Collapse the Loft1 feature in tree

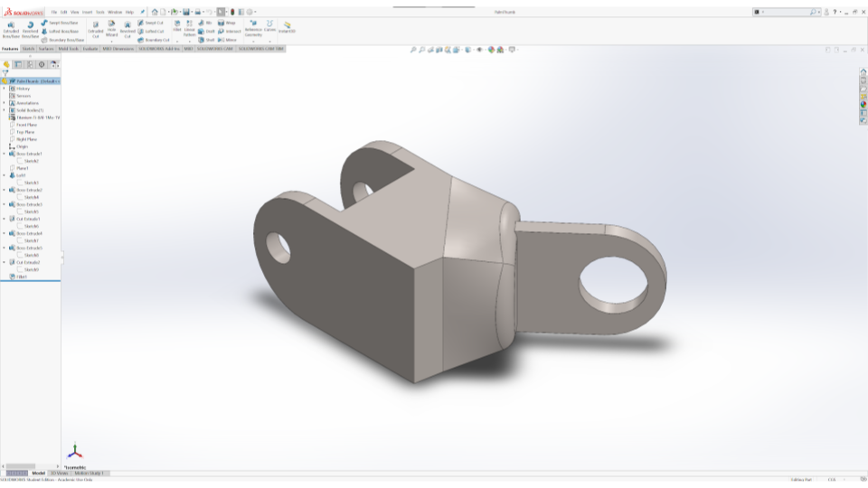[4, 175]
